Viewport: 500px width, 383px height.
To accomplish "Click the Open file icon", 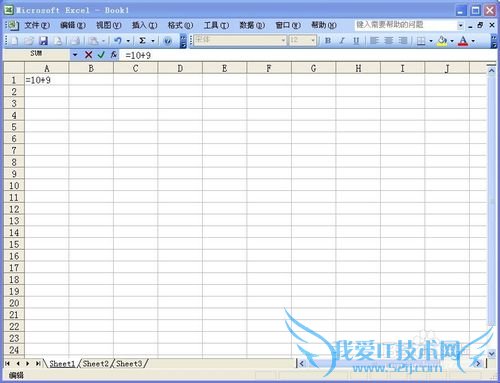I will 29,41.
